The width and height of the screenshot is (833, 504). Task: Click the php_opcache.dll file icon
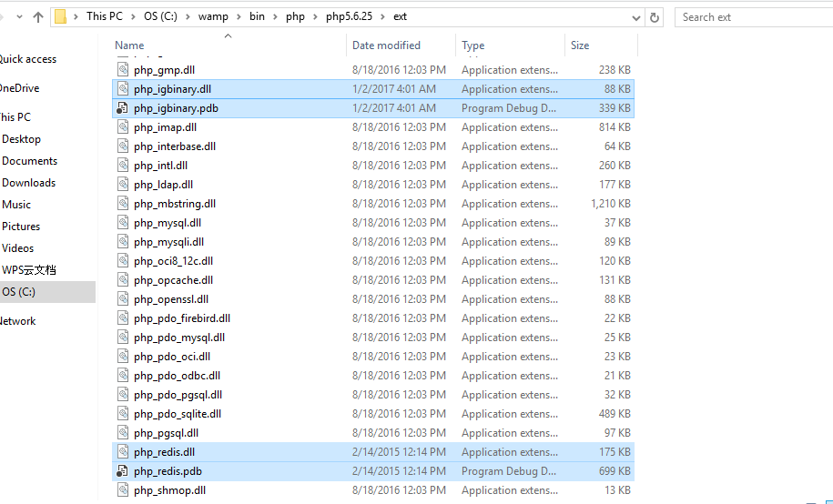pyautogui.click(x=123, y=280)
